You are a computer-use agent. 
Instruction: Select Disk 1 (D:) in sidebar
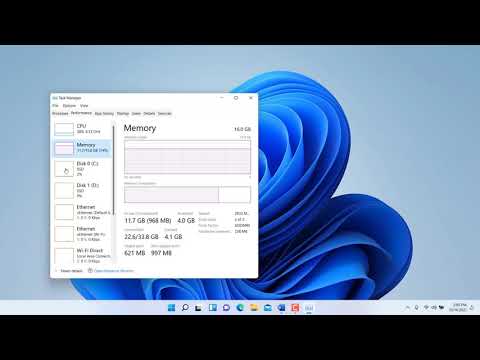(83, 191)
